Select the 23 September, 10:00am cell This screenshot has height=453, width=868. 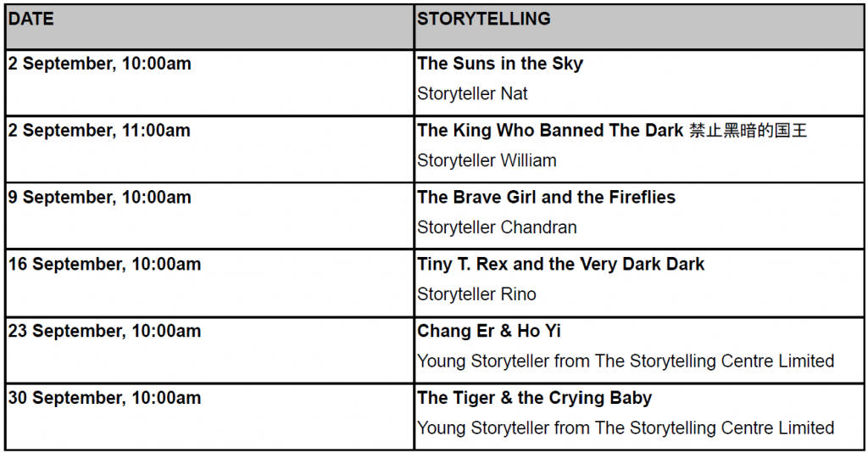tap(209, 350)
